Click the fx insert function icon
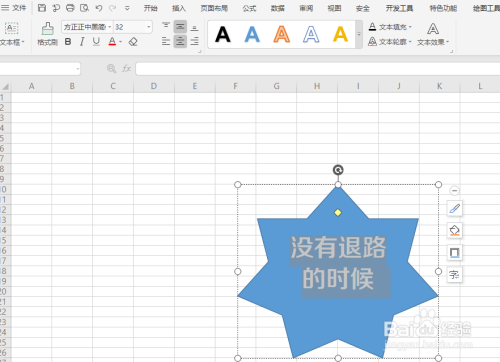500x362 pixels. [126, 69]
